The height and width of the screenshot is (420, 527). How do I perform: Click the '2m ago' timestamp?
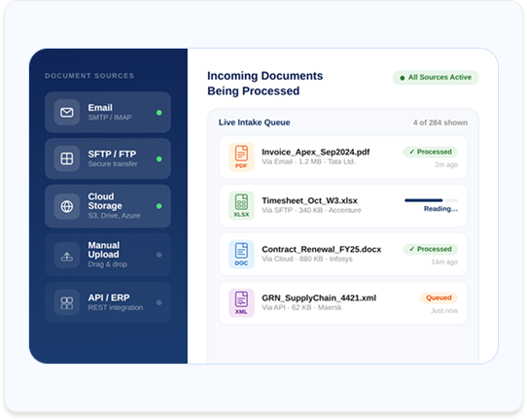pos(446,165)
